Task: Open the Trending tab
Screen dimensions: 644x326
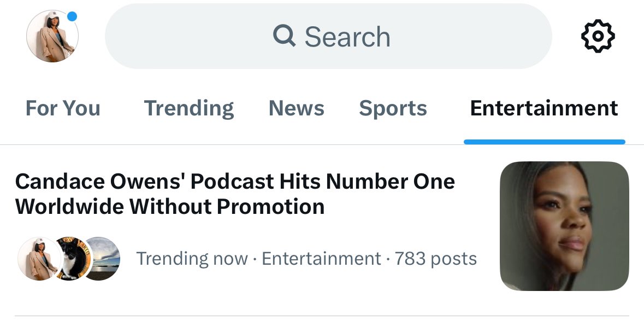Action: tap(188, 108)
